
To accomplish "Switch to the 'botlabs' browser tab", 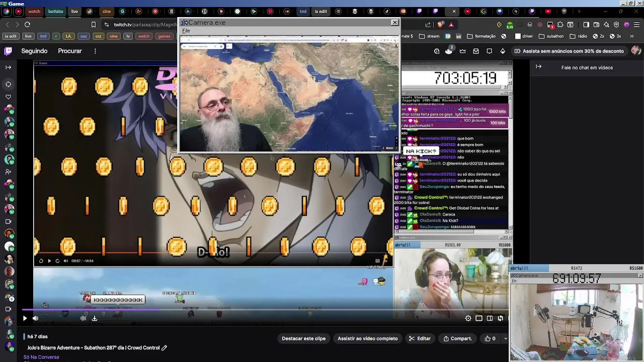I will (56, 12).
